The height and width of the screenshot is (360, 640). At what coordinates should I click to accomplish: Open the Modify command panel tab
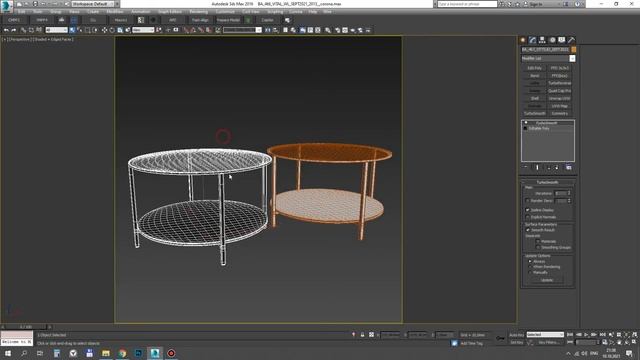[532, 40]
